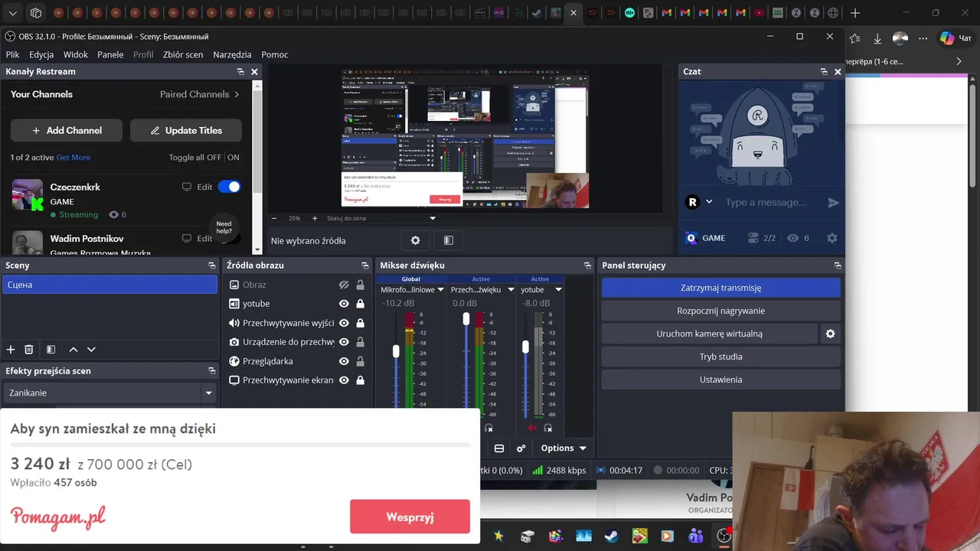Click the OBS taskbar icon
The image size is (980, 551).
tap(724, 536)
